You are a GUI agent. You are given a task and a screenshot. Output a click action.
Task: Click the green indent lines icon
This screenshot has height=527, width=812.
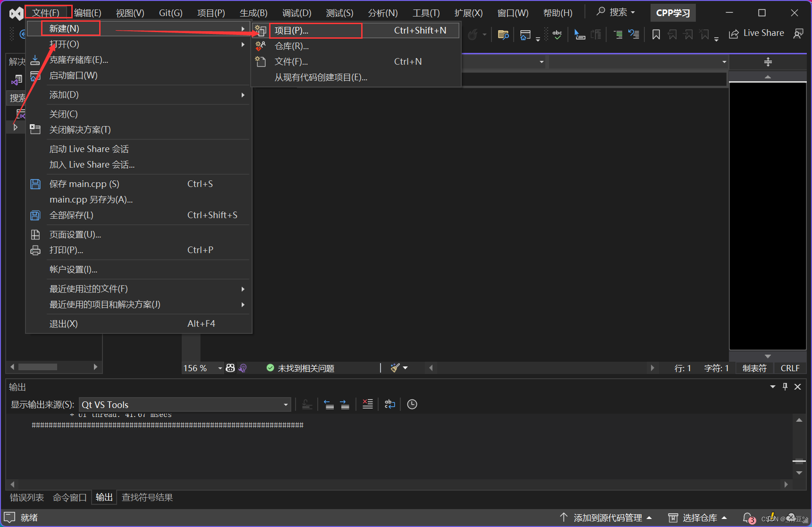tap(617, 34)
